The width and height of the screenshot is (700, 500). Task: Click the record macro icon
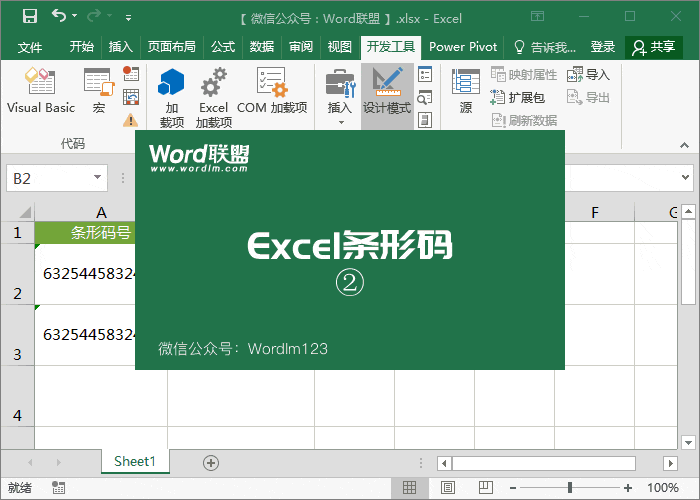131,74
